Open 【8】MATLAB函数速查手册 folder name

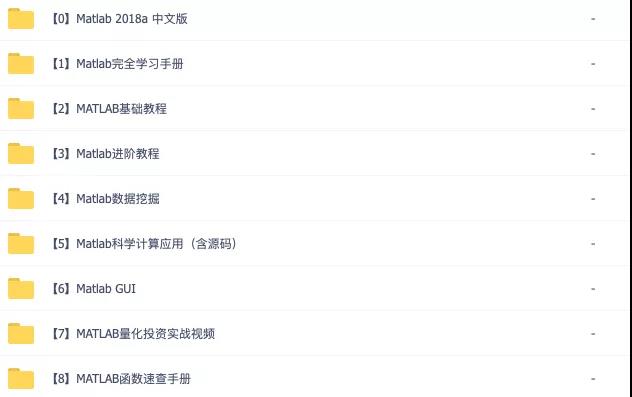point(121,379)
